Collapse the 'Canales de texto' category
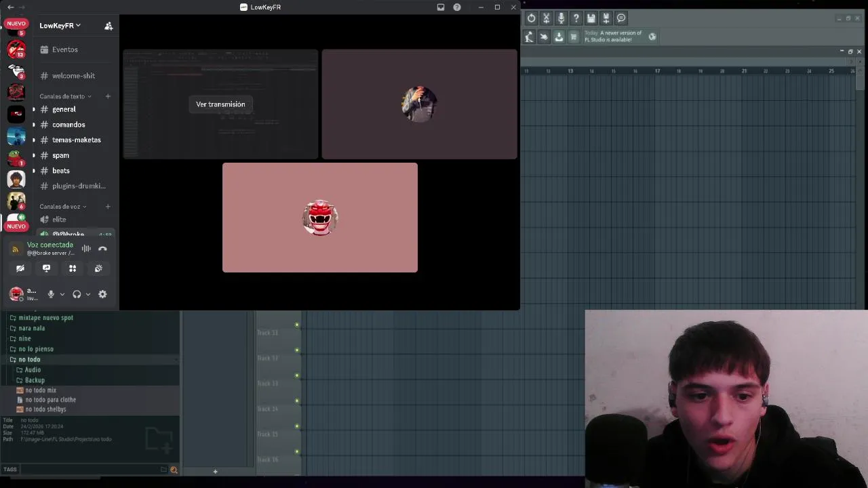The image size is (868, 488). pos(65,96)
